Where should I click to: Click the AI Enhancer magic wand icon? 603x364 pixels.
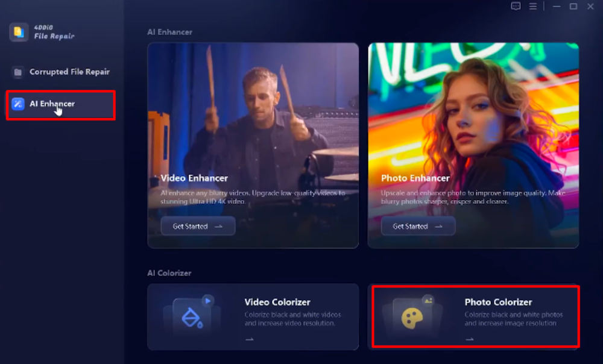(x=18, y=104)
